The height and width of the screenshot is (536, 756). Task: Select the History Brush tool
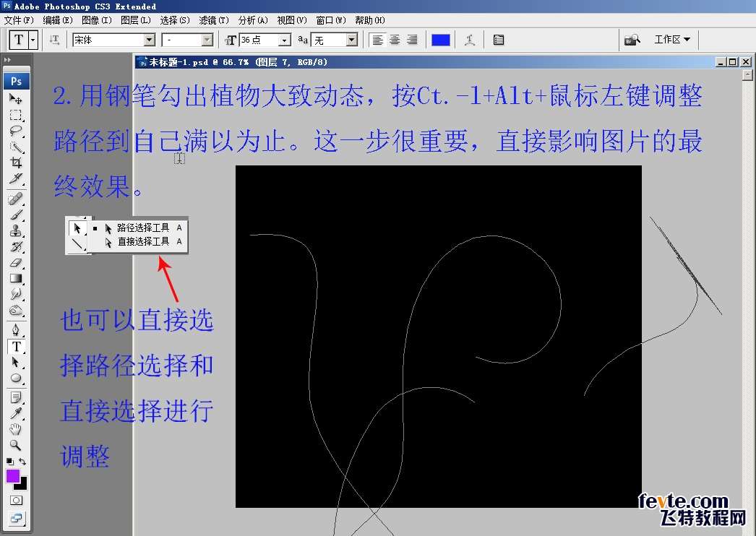[x=15, y=246]
